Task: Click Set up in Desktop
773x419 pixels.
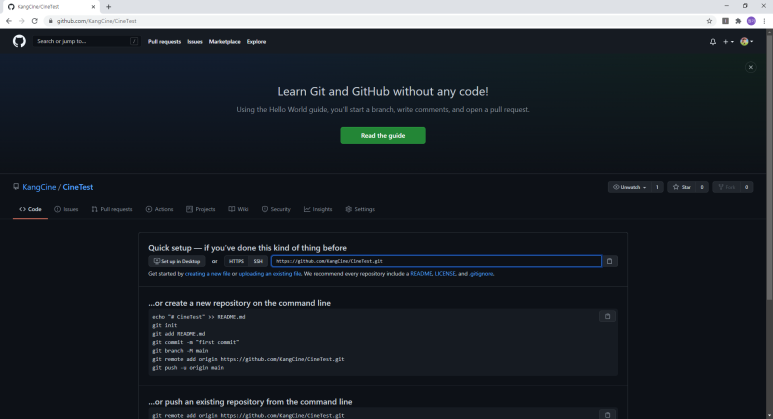Action: pos(177,261)
